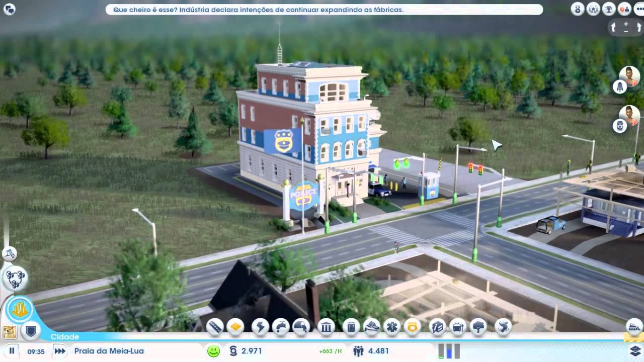Open the Police badge menu
The height and width of the screenshot is (362, 644).
412,327
